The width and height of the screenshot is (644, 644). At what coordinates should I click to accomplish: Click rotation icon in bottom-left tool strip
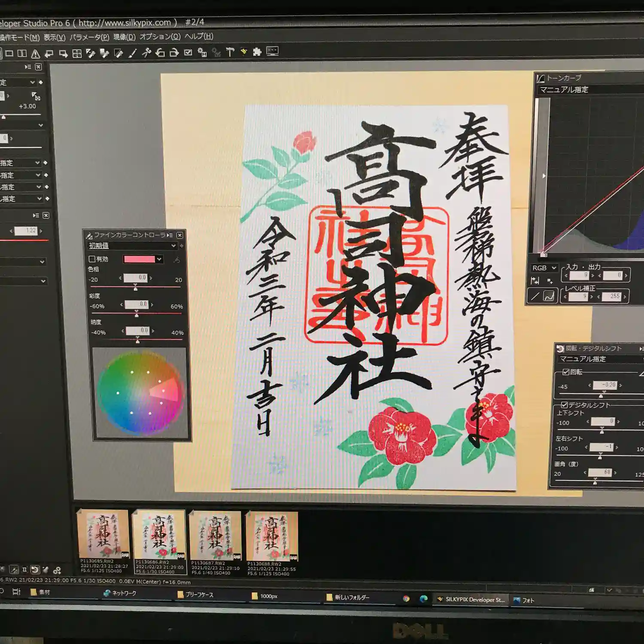click(35, 570)
